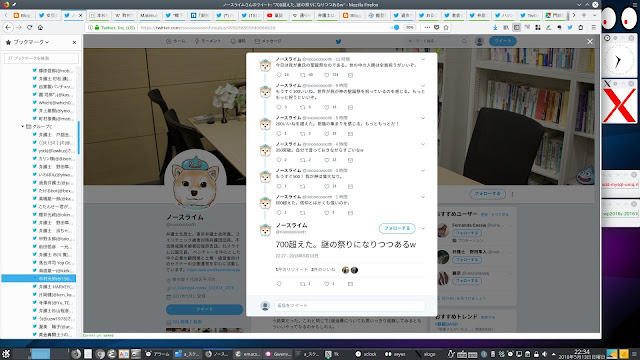
Task: Open the page actions three-dots menu
Action: (x=427, y=27)
